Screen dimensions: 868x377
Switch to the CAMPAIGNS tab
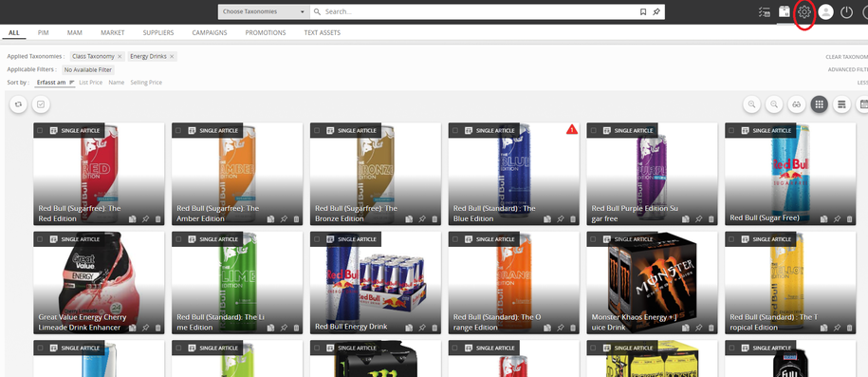pos(210,32)
